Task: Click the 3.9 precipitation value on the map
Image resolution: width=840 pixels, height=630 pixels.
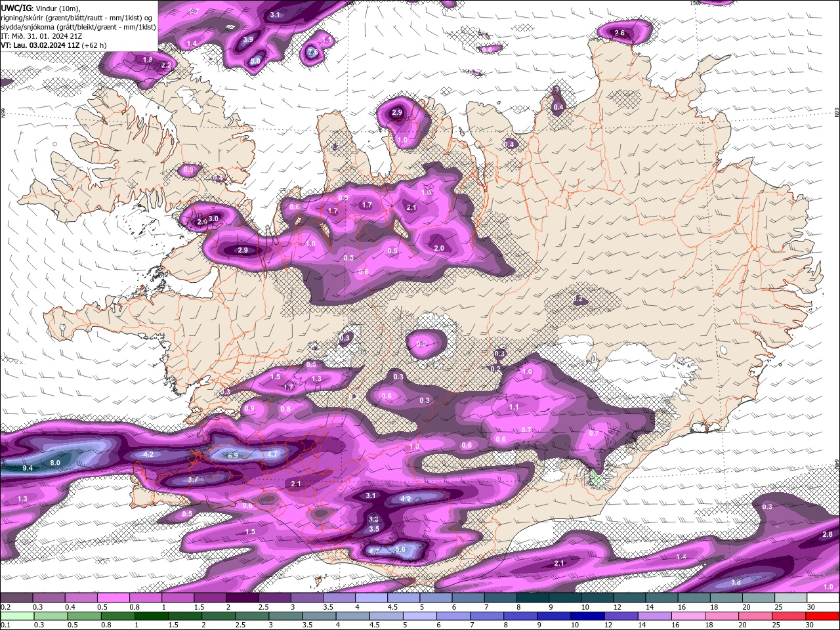Action: (248, 39)
